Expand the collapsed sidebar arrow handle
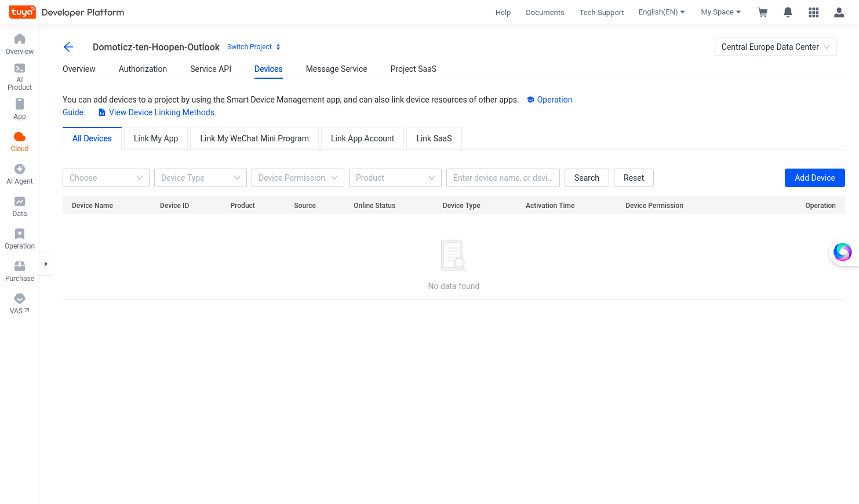Screen dimensions: 859x504 coord(46,264)
